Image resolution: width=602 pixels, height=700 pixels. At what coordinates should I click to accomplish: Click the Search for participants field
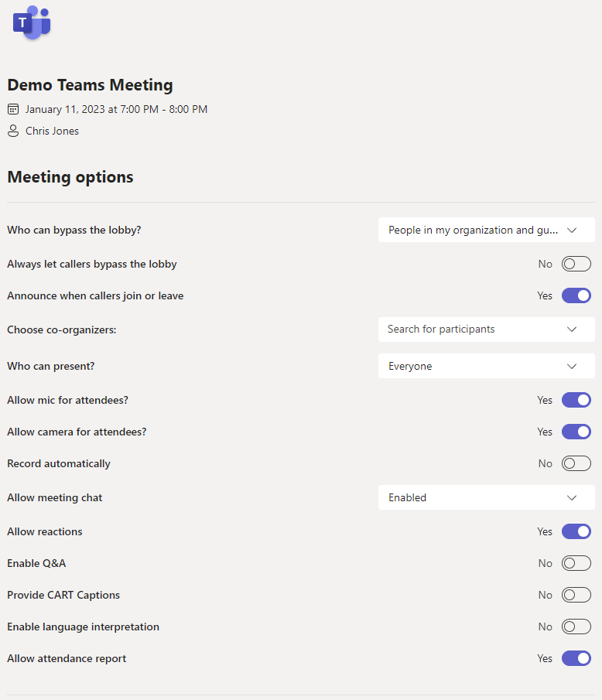487,330
